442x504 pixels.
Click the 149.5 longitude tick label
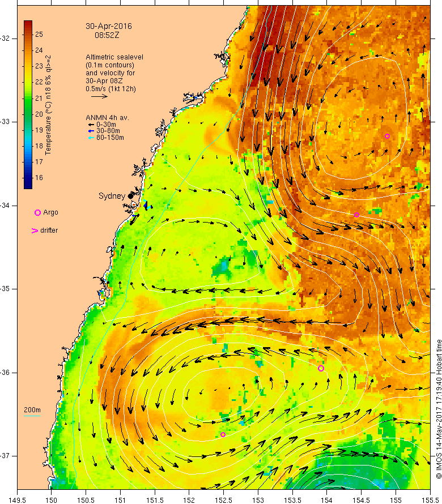[x=17, y=500]
